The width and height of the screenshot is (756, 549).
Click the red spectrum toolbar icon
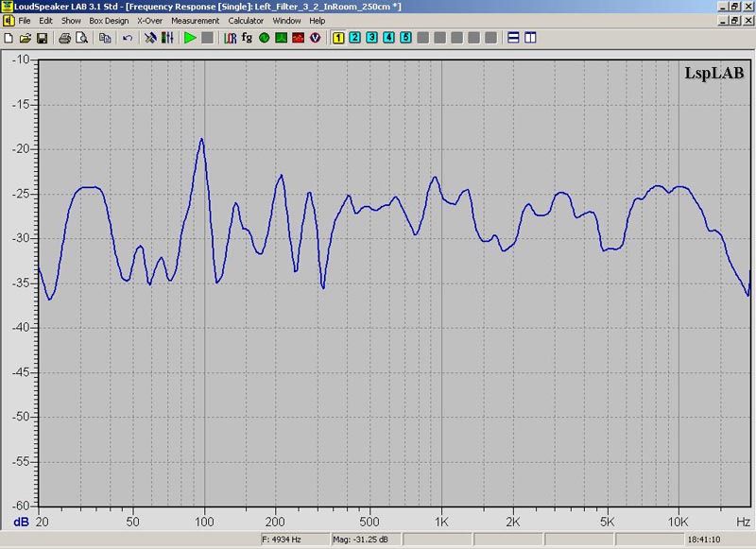[298, 38]
